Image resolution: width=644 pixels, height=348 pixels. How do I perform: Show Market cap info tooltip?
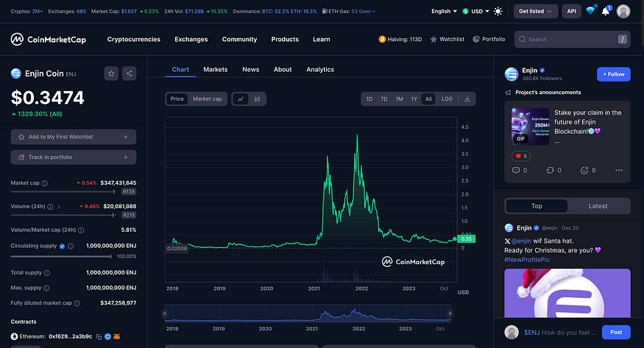point(44,183)
